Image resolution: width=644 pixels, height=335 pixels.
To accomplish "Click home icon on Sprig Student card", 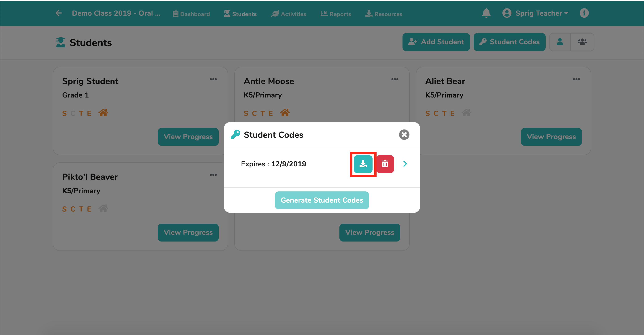I will click(x=103, y=113).
